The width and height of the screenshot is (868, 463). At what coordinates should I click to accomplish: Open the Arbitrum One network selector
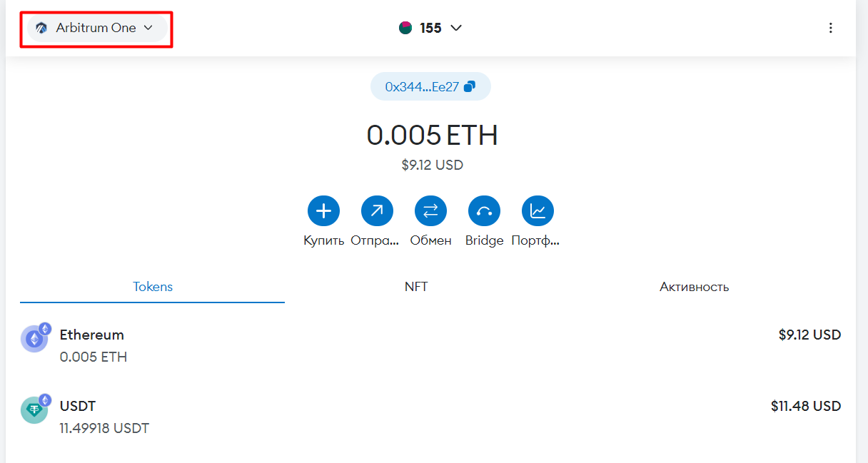(96, 28)
